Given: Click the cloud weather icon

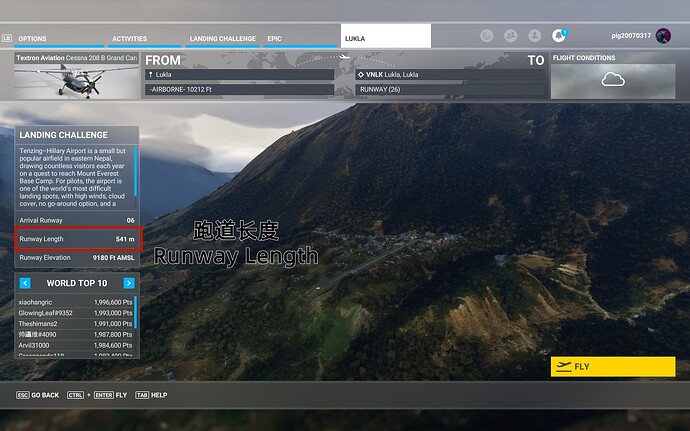Looking at the screenshot, I should (612, 80).
